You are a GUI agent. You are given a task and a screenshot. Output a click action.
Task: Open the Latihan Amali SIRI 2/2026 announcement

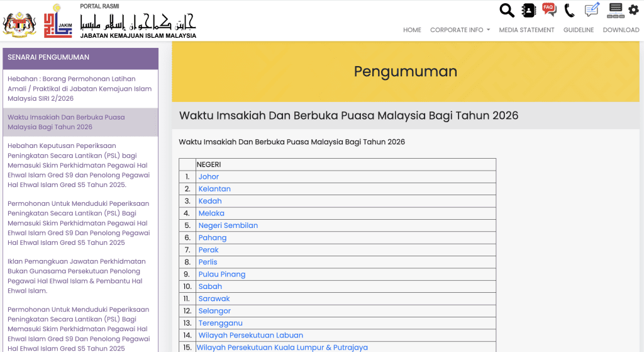(x=79, y=89)
